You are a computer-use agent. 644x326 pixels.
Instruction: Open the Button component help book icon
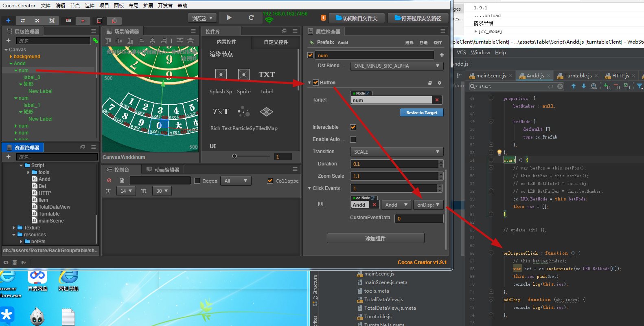430,83
